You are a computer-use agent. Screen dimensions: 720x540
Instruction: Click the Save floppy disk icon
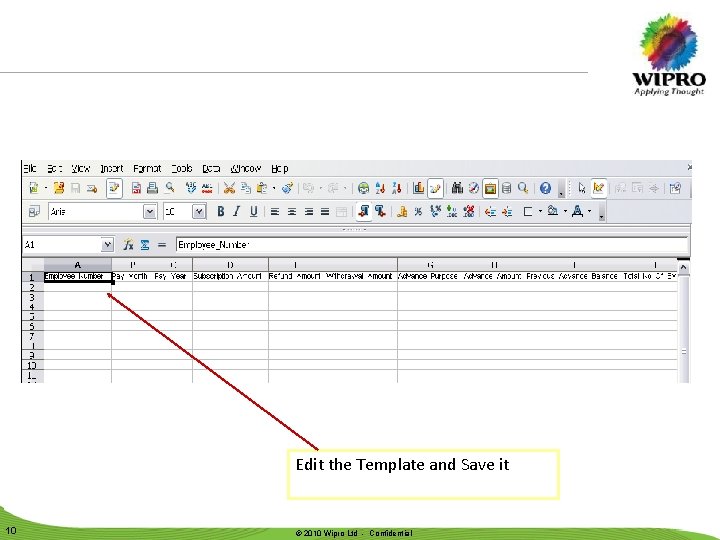76,188
